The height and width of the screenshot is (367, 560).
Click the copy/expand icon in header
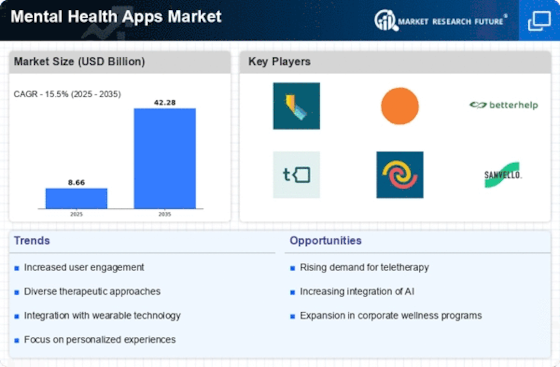[539, 21]
